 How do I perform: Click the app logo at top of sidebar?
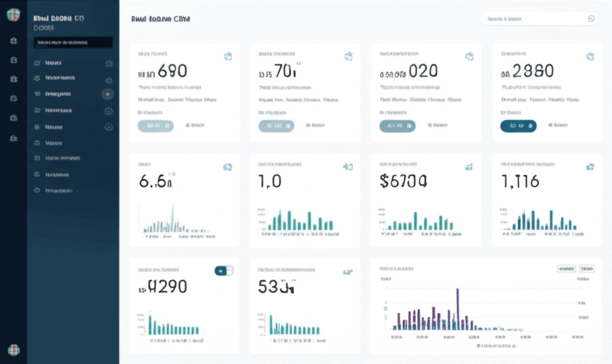click(13, 16)
